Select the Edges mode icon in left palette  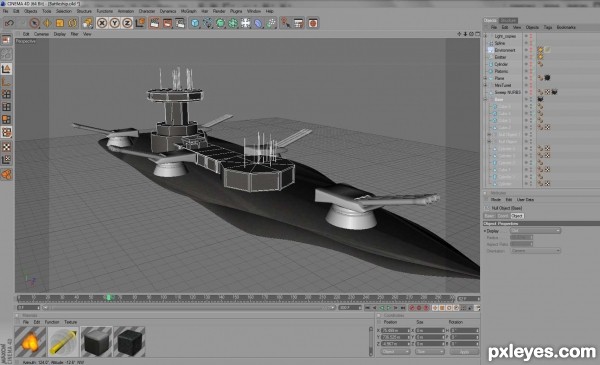6,107
